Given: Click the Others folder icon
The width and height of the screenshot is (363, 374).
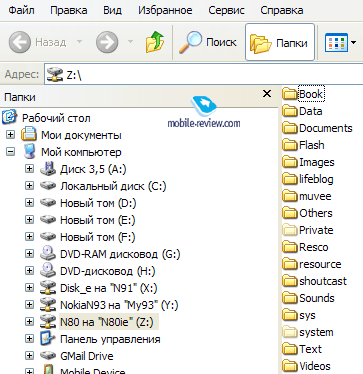Looking at the screenshot, I should pyautogui.click(x=289, y=213).
